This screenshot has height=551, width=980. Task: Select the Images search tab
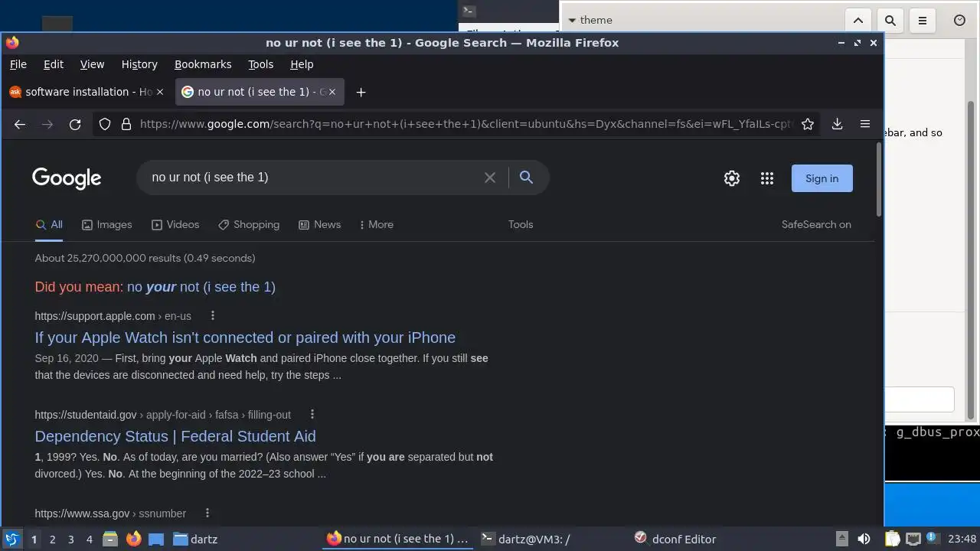point(107,224)
